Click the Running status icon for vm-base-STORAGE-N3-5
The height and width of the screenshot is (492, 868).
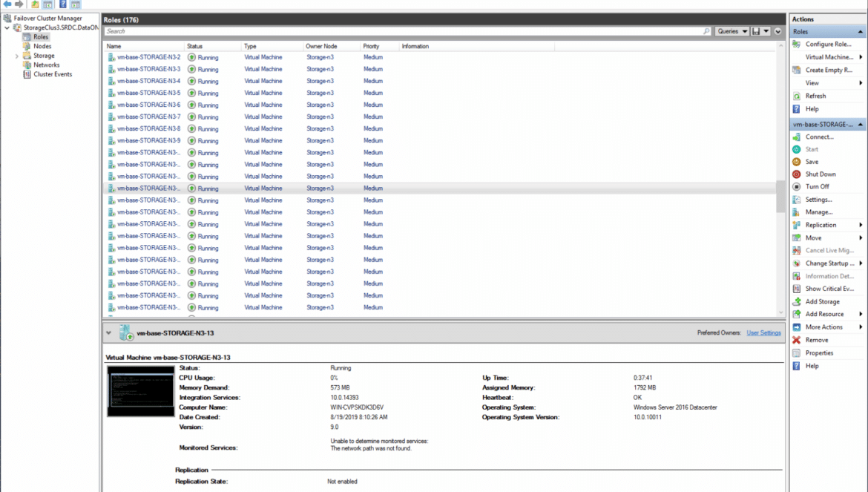point(191,93)
